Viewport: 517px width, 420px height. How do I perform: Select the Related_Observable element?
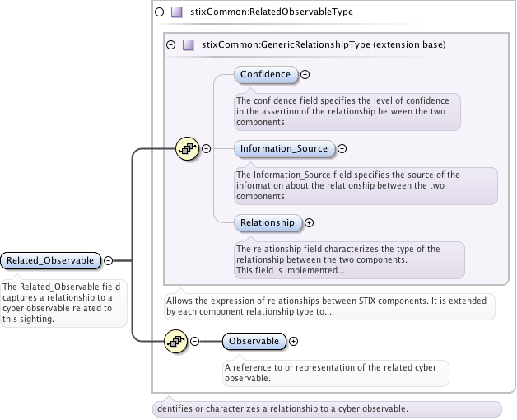[51, 261]
